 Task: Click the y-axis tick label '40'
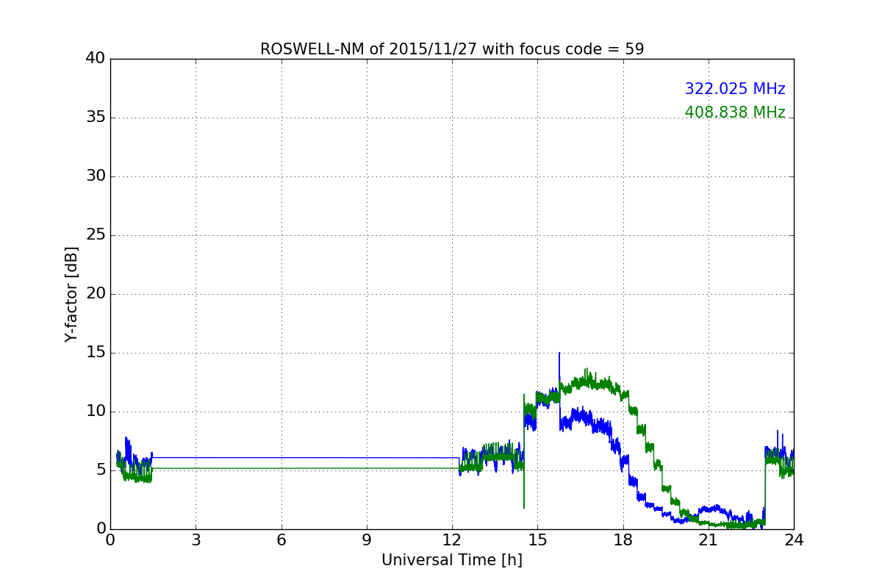[x=96, y=59]
